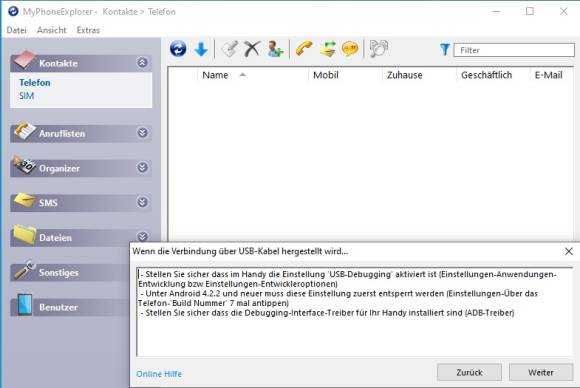Sort contacts by Name column header

point(253,75)
